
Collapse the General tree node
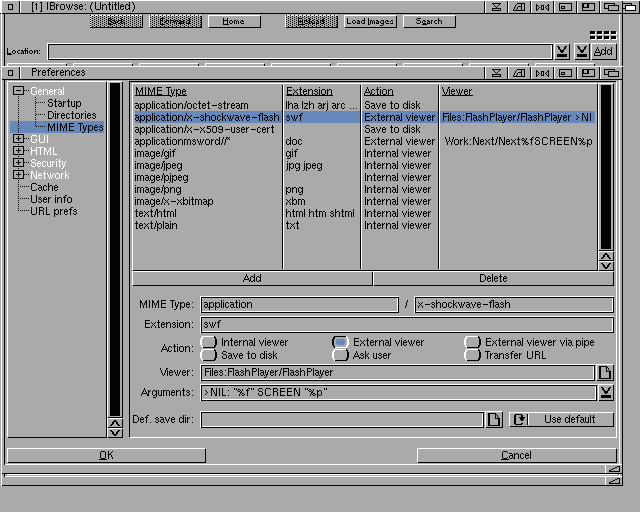click(19, 91)
